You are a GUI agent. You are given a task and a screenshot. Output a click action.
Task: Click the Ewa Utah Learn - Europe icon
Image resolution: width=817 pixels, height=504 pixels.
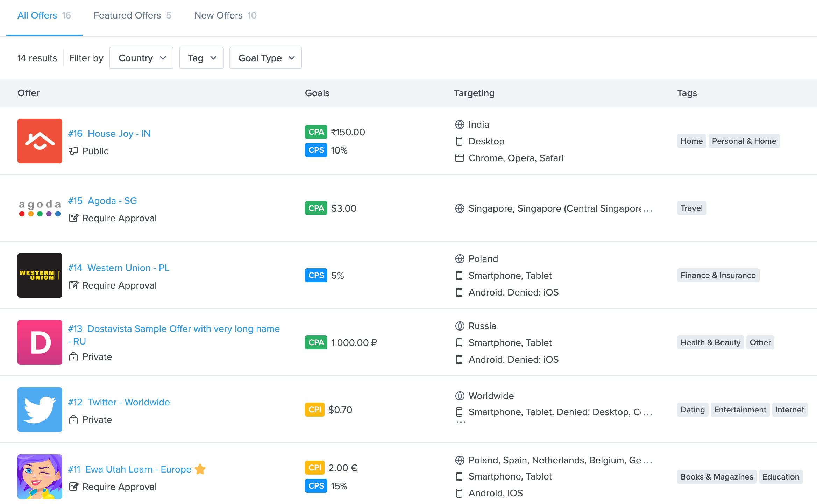39,477
